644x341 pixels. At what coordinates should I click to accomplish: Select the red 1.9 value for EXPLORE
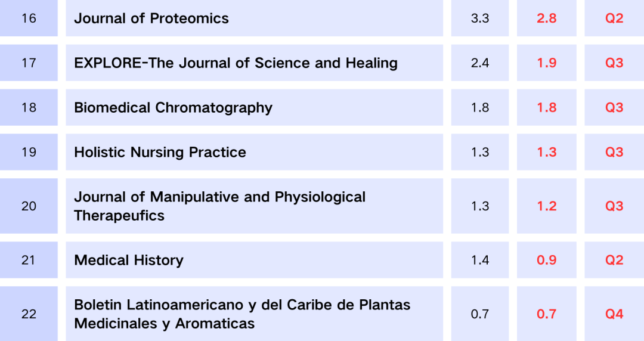coord(546,63)
